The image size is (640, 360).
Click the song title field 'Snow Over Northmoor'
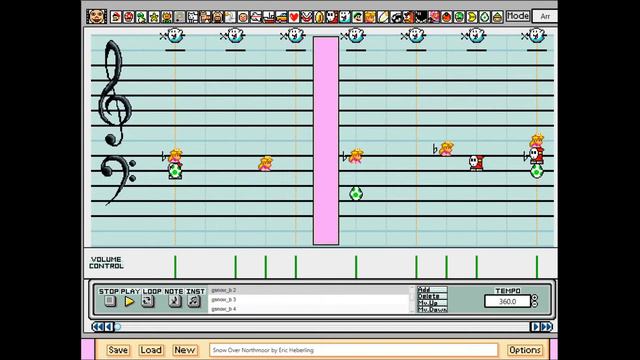coord(353,350)
